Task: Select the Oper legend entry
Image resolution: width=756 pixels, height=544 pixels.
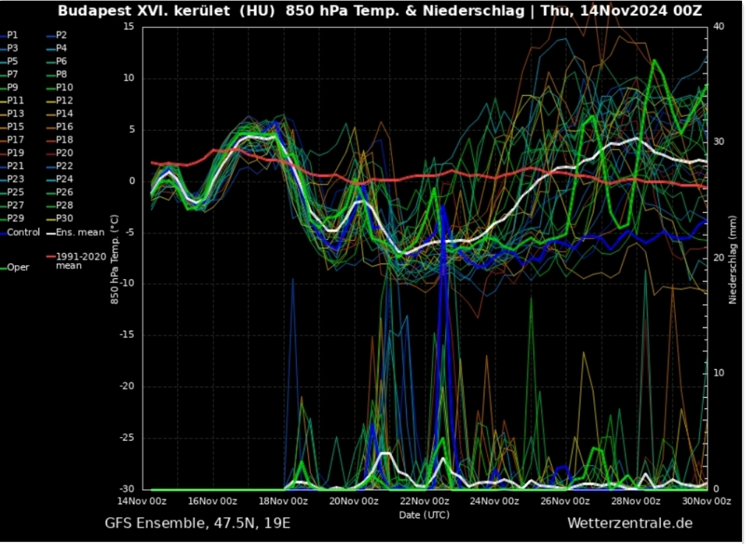Action: (18, 267)
